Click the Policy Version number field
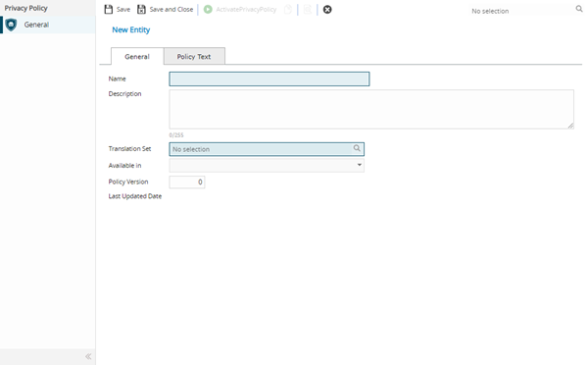This screenshot has width=588, height=365. 187,182
